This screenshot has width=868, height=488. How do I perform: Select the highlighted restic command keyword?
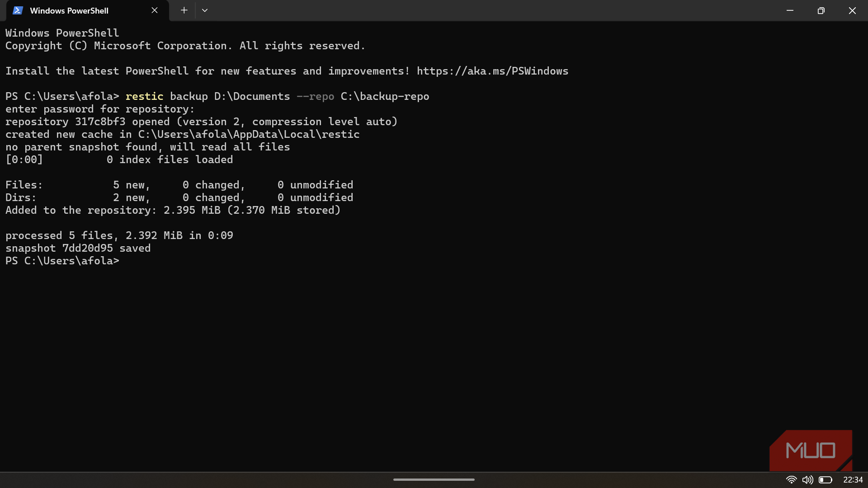(145, 96)
